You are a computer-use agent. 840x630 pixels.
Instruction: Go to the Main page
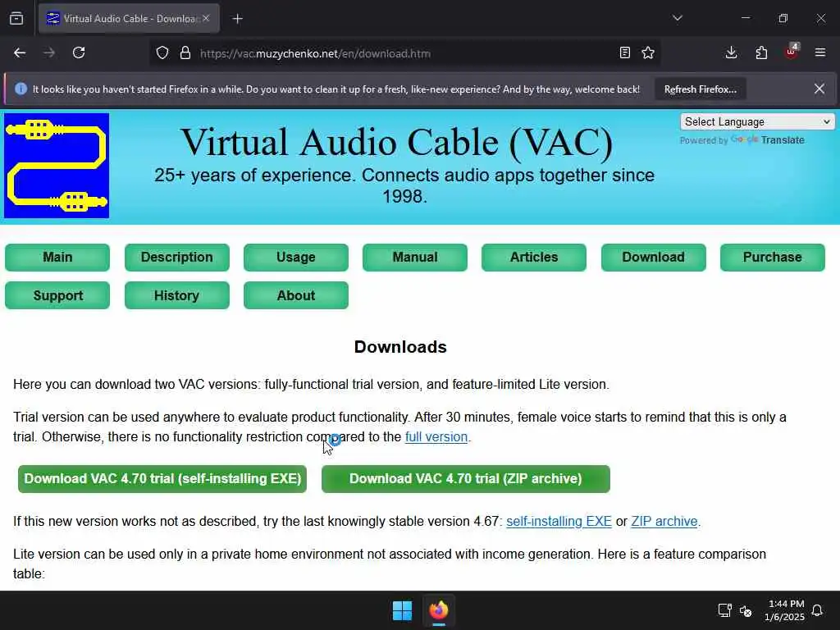[x=57, y=257]
